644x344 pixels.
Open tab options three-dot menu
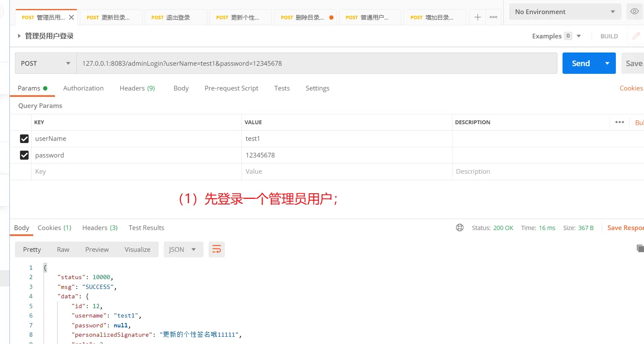pos(493,17)
